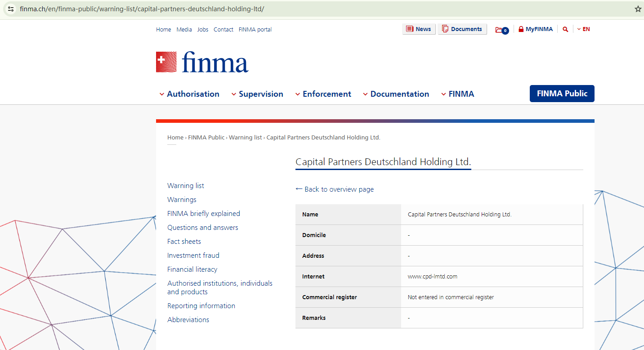
Task: Expand the Authorisation menu
Action: click(189, 94)
